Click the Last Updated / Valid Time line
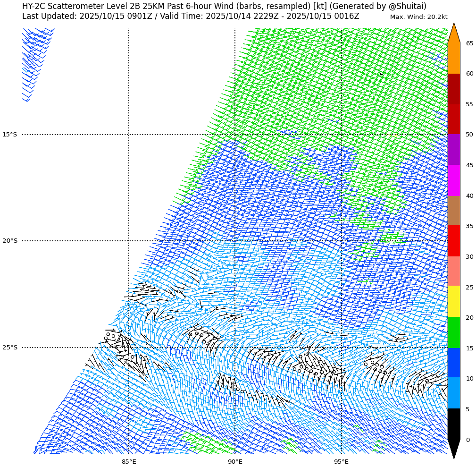 click(x=191, y=17)
